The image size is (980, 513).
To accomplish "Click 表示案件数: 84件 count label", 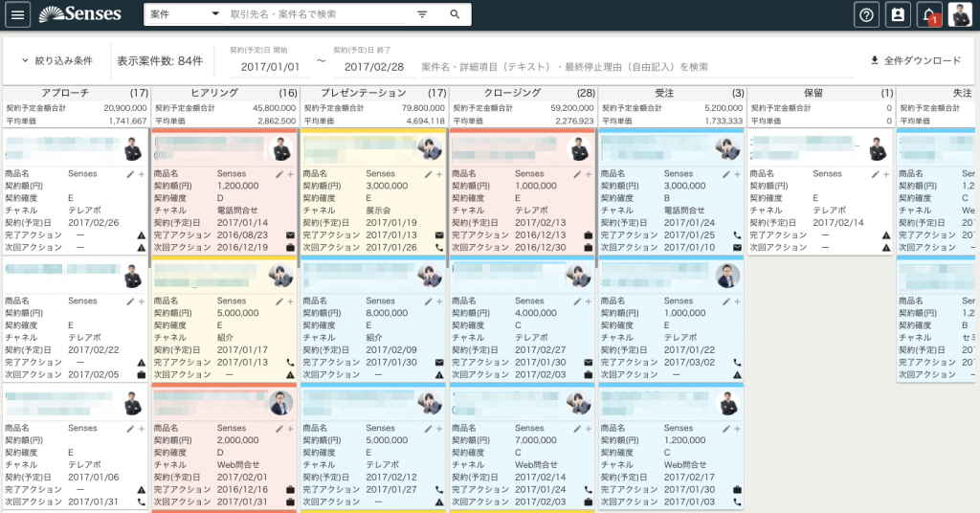I will coord(160,60).
